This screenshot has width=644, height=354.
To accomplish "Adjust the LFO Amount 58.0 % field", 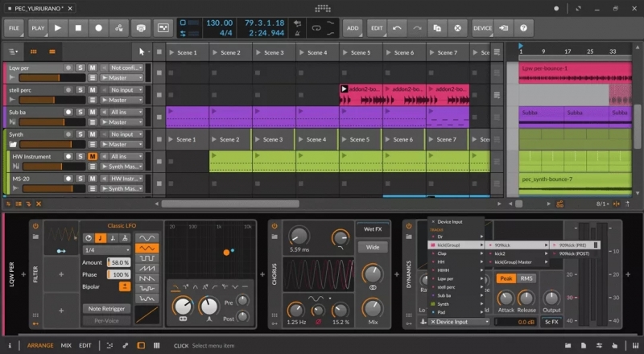I will [x=118, y=262].
